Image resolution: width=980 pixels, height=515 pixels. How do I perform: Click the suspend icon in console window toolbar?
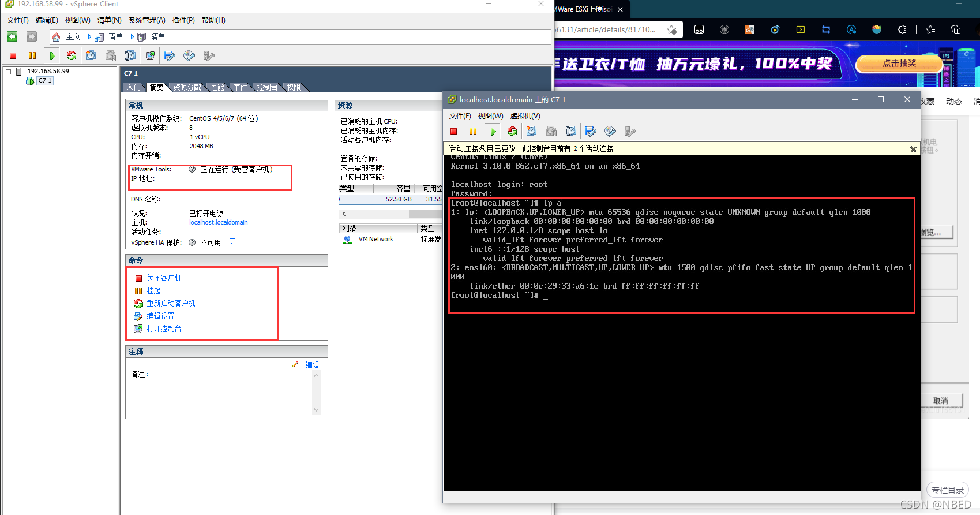click(473, 131)
